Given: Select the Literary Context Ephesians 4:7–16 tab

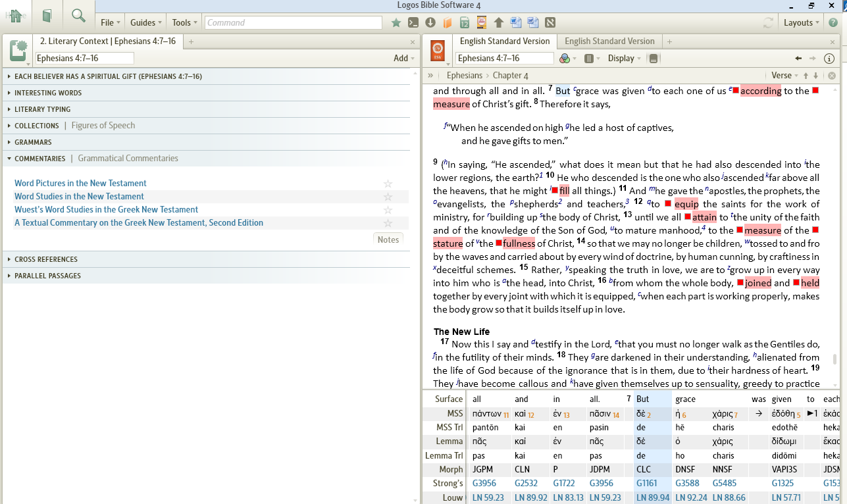Looking at the screenshot, I should (x=108, y=41).
